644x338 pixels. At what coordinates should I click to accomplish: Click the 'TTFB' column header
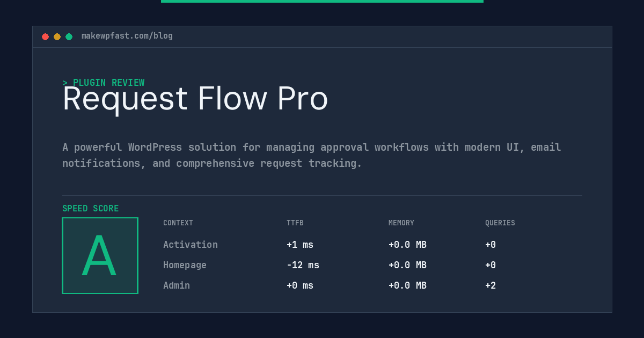click(x=295, y=223)
